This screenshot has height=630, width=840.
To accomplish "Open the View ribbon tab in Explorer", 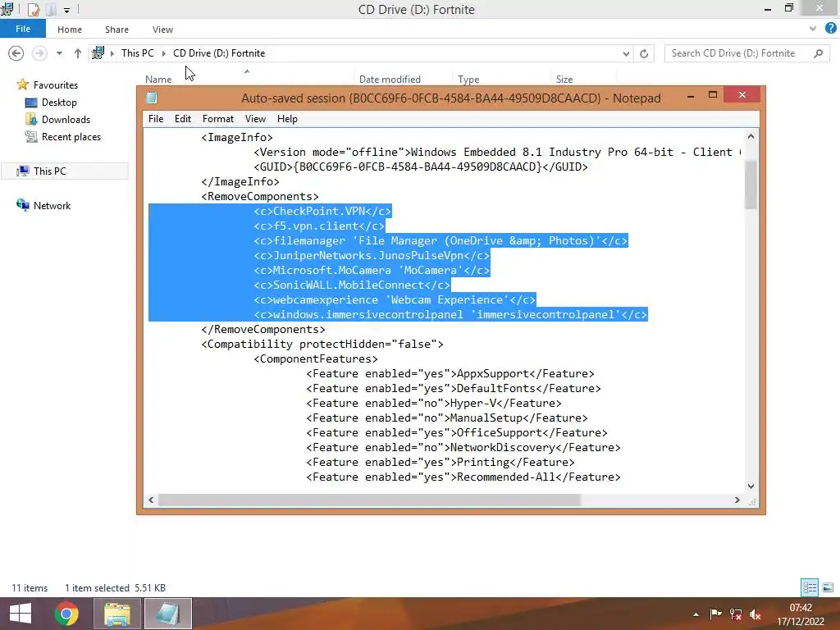I will pos(162,30).
